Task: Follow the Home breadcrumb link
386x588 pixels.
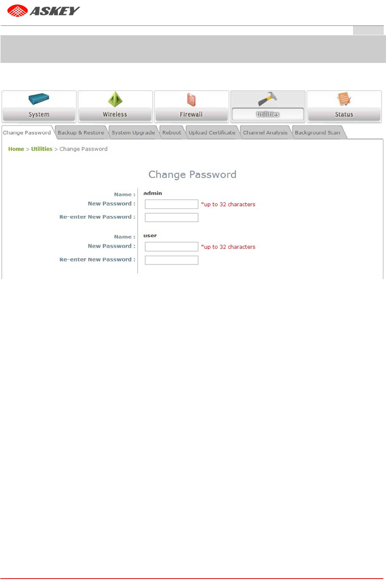Action: [16, 149]
